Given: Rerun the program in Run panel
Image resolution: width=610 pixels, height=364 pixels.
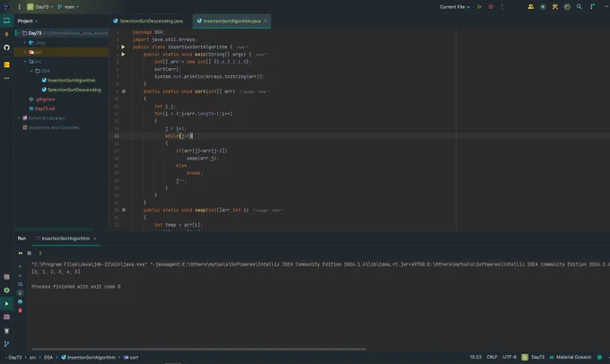Looking at the screenshot, I should pyautogui.click(x=21, y=253).
